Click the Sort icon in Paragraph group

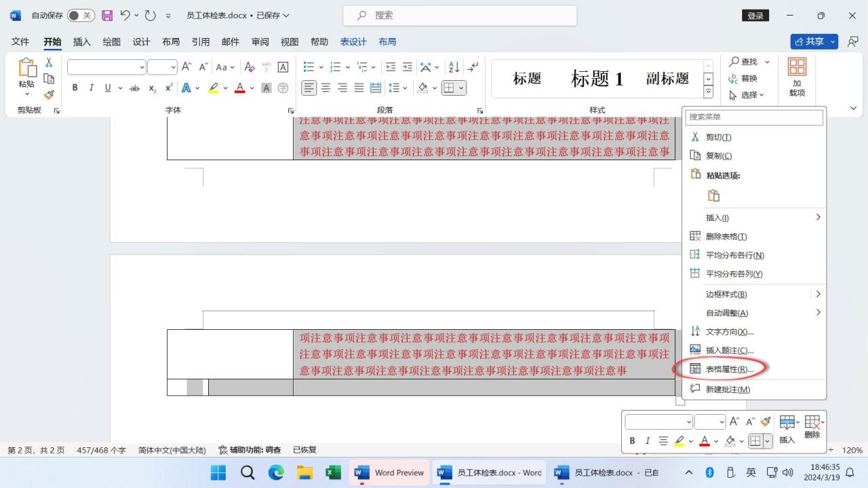click(x=452, y=67)
